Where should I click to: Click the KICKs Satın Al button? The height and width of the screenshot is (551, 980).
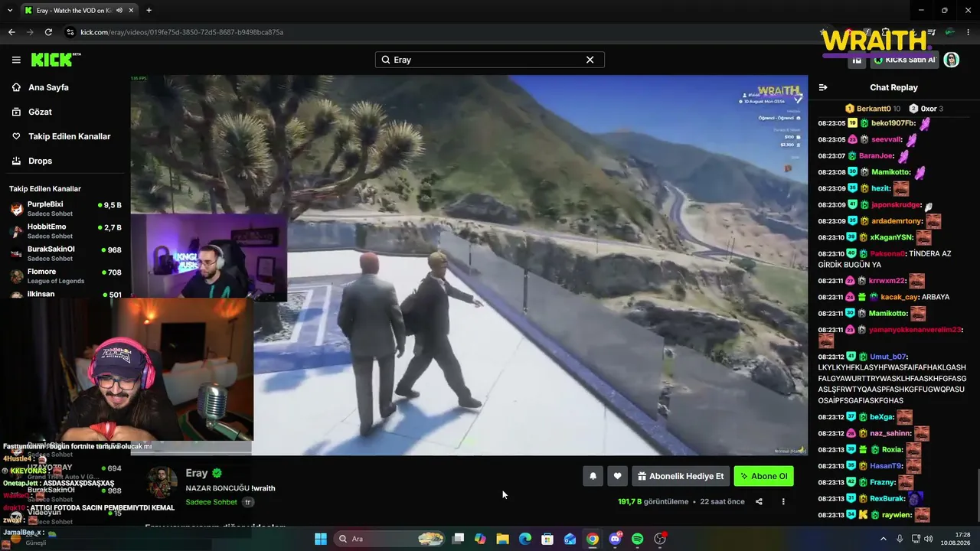(904, 60)
